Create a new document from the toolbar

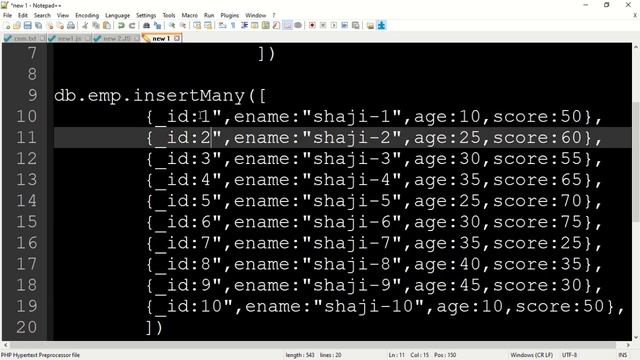(x=7, y=25)
